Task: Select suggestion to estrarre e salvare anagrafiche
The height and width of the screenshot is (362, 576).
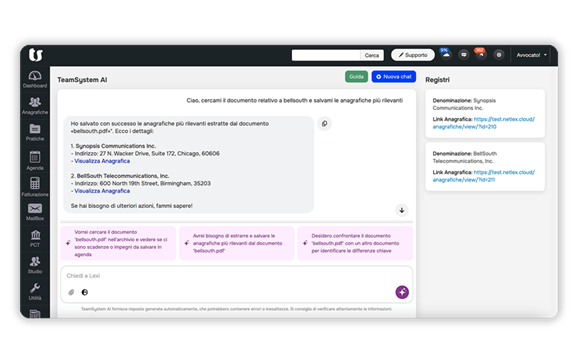Action: 237,243
